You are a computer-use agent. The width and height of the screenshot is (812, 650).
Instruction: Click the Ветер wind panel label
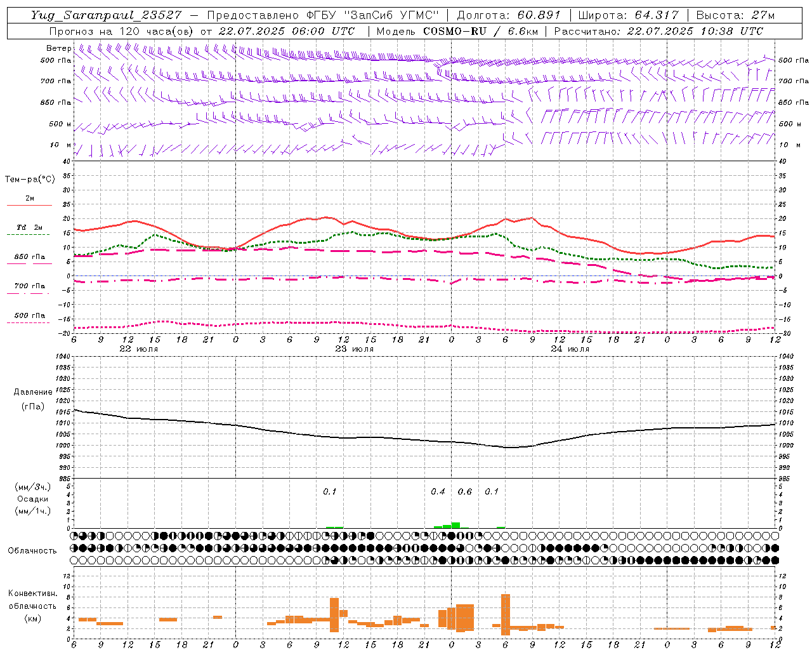tap(58, 48)
